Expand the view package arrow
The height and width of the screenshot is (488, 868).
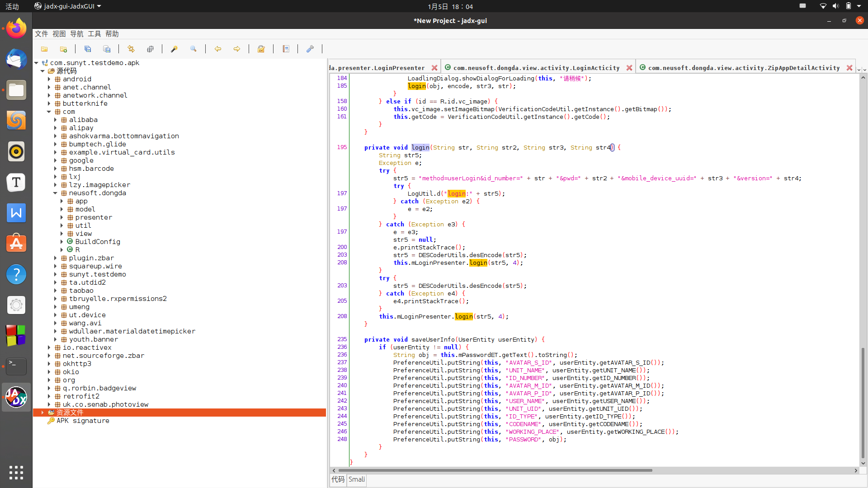[x=62, y=234]
